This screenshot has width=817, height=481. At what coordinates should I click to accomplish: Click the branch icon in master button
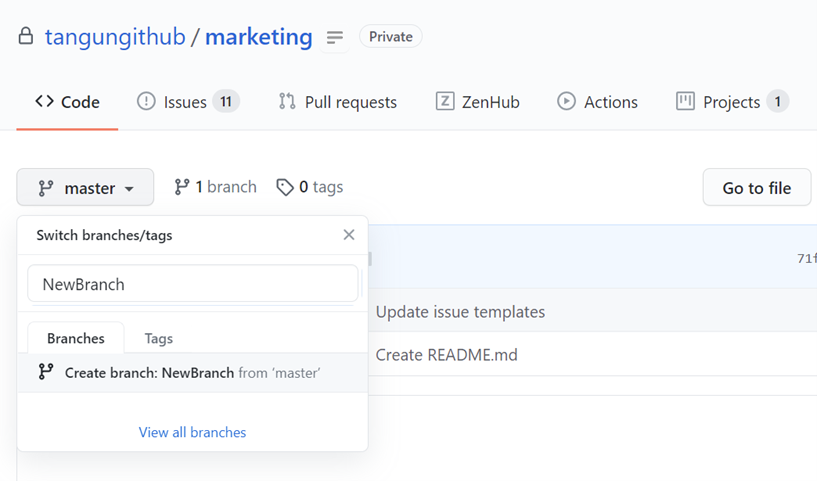click(x=46, y=188)
